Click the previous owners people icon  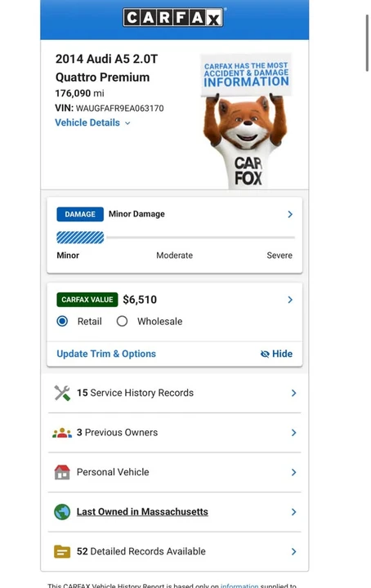(x=62, y=433)
